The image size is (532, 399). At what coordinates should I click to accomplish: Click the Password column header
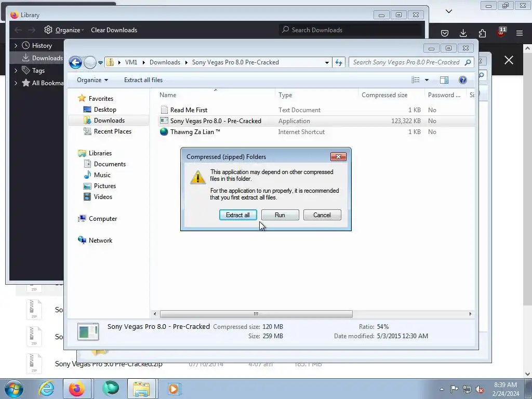pos(444,95)
